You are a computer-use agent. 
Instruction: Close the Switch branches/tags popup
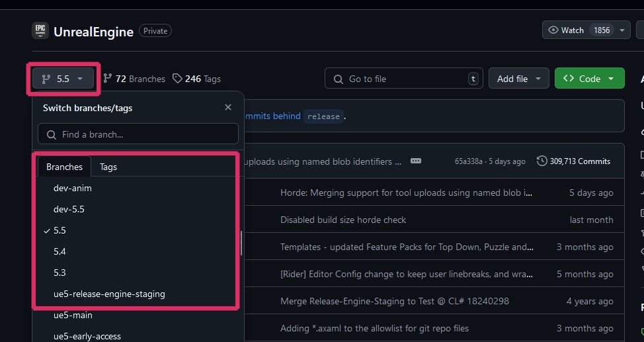click(228, 107)
